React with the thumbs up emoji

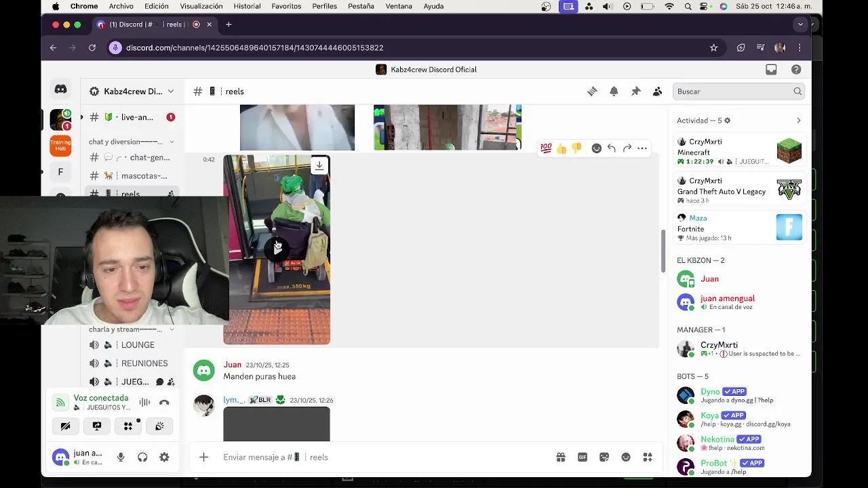click(x=561, y=148)
